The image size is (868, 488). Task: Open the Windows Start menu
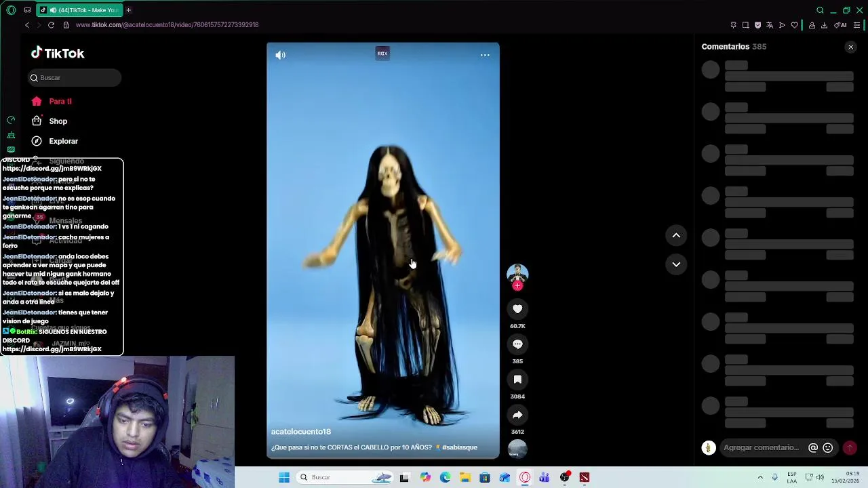[284, 477]
